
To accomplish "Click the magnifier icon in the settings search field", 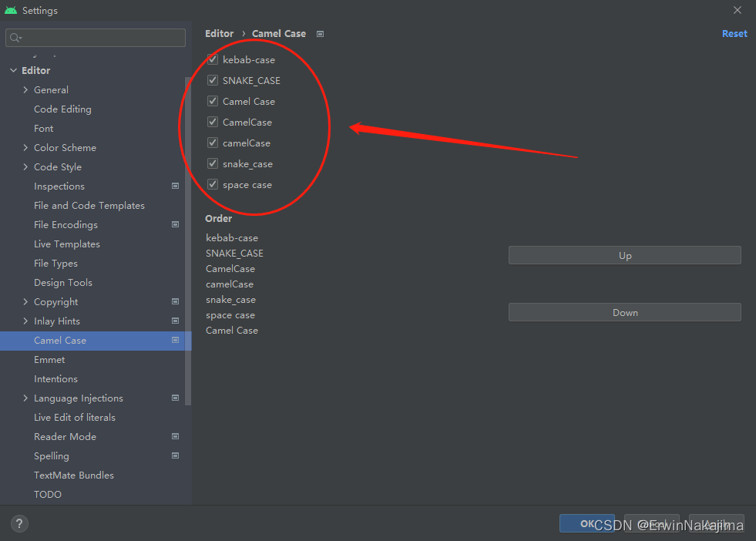I will pyautogui.click(x=15, y=37).
